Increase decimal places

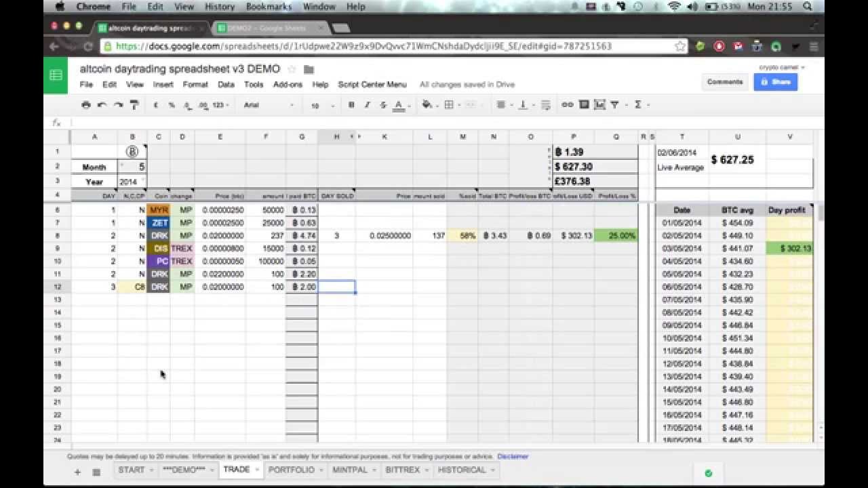tap(203, 105)
